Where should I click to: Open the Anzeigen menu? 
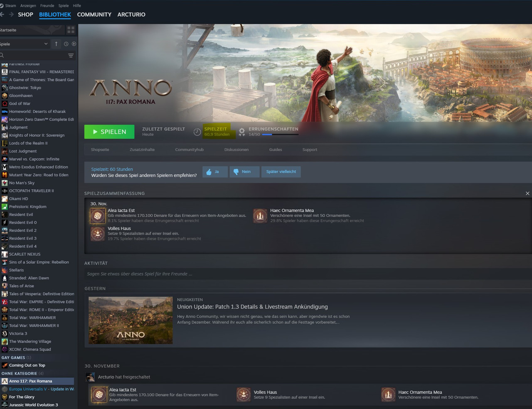pos(28,5)
